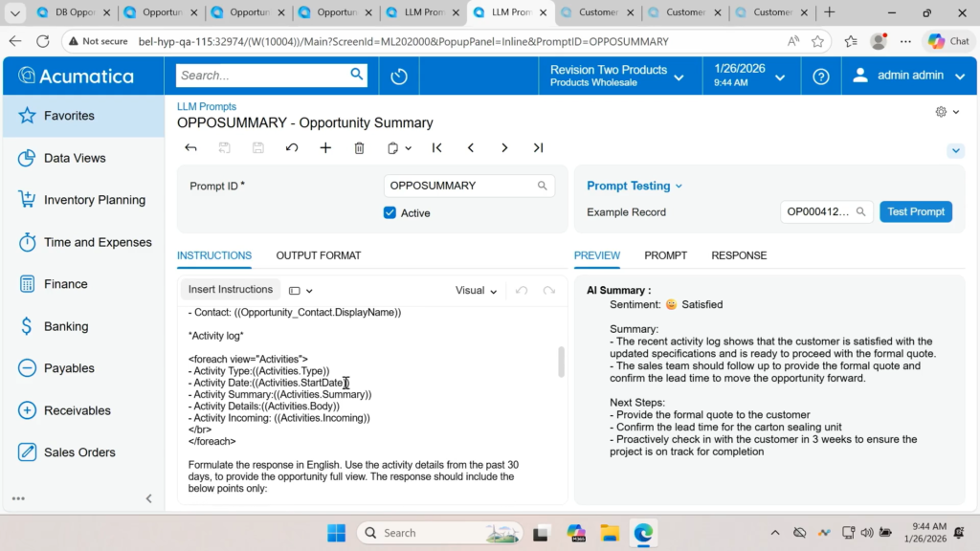Image resolution: width=980 pixels, height=551 pixels.
Task: Uncheck the Active checkbox
Action: pos(390,213)
